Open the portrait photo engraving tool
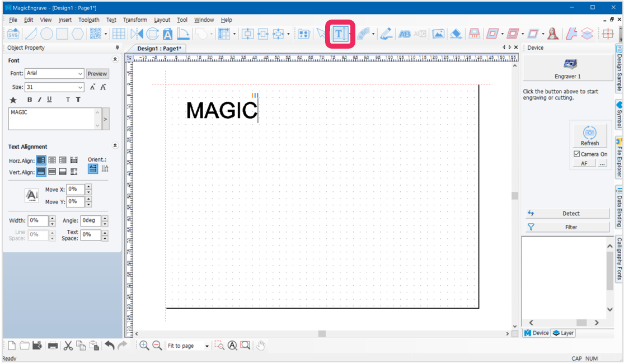624x364 pixels. 553,34
